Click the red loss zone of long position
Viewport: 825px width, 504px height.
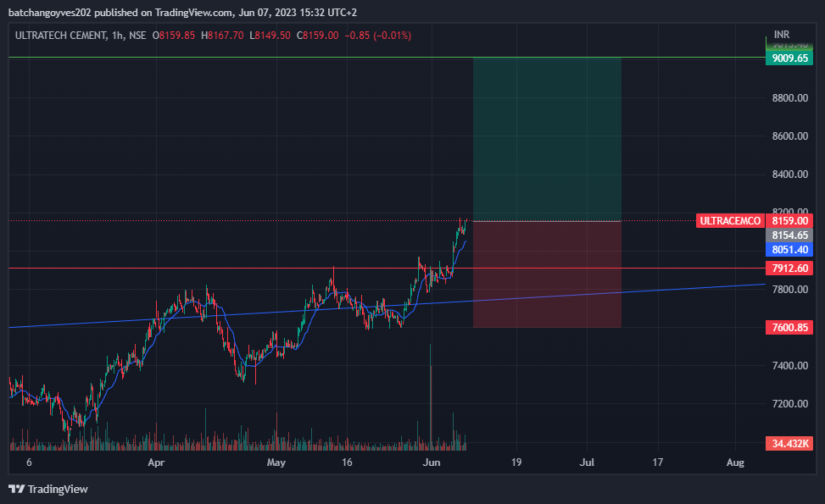tap(547, 274)
